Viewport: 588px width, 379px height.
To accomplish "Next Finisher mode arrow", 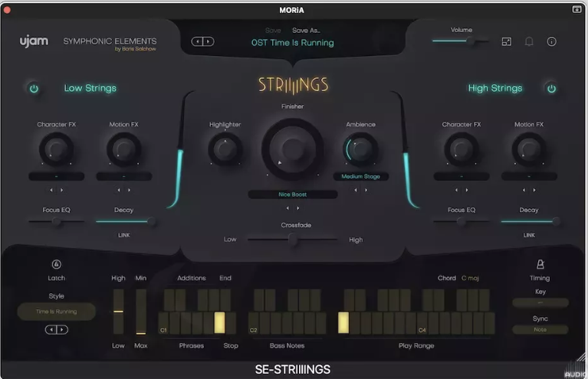I will [298, 208].
